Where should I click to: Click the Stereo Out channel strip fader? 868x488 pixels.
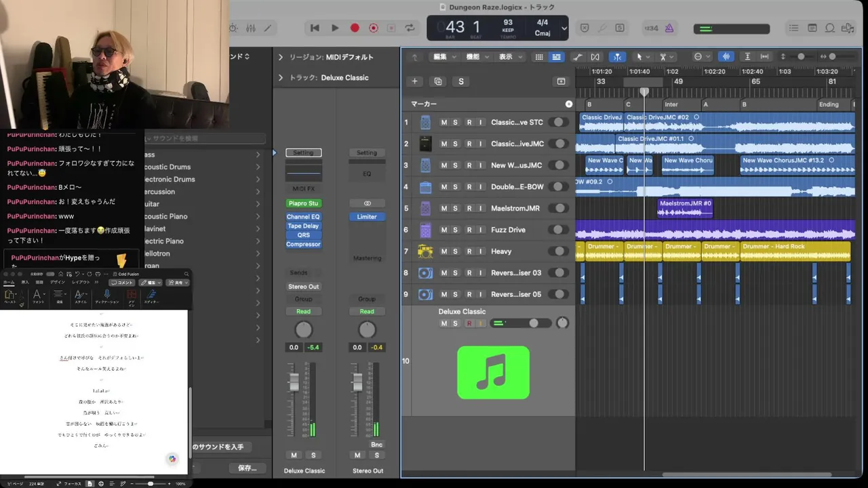(x=358, y=383)
